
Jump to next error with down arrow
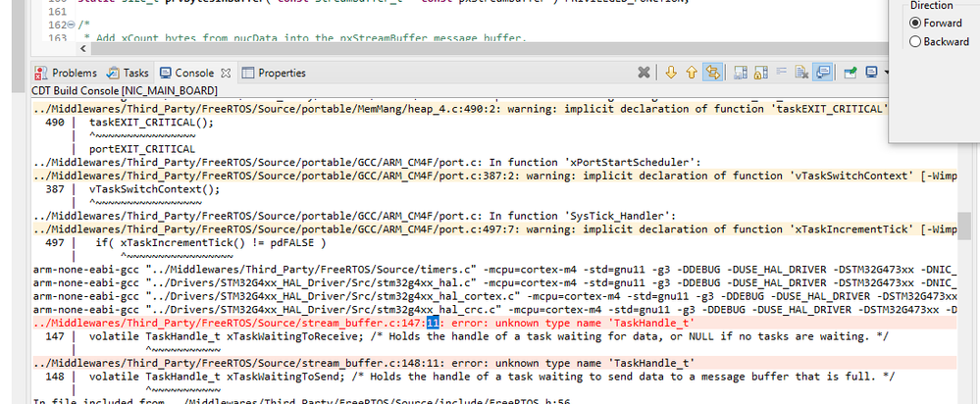tap(671, 73)
